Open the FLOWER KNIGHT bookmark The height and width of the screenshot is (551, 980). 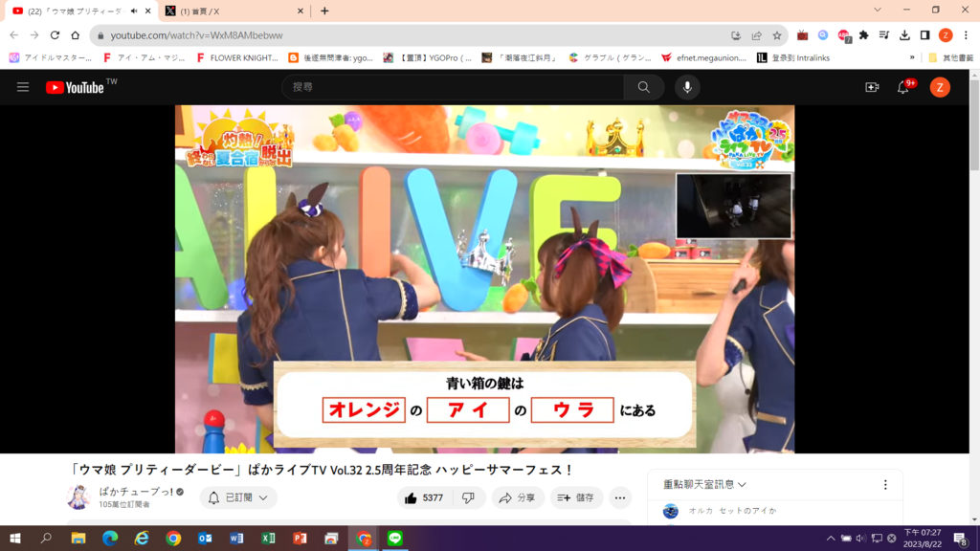tap(237, 57)
